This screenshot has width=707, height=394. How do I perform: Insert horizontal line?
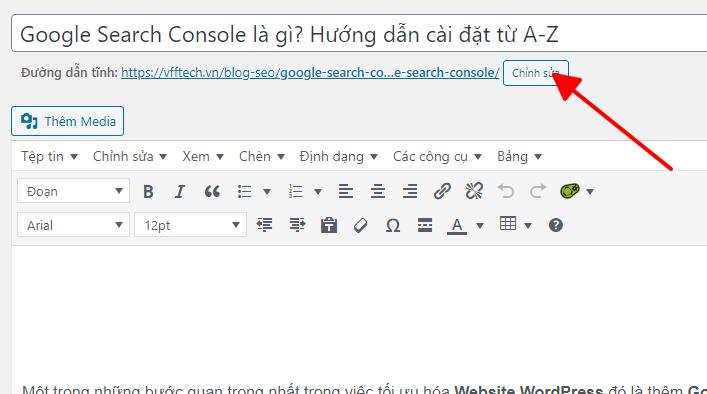425,224
